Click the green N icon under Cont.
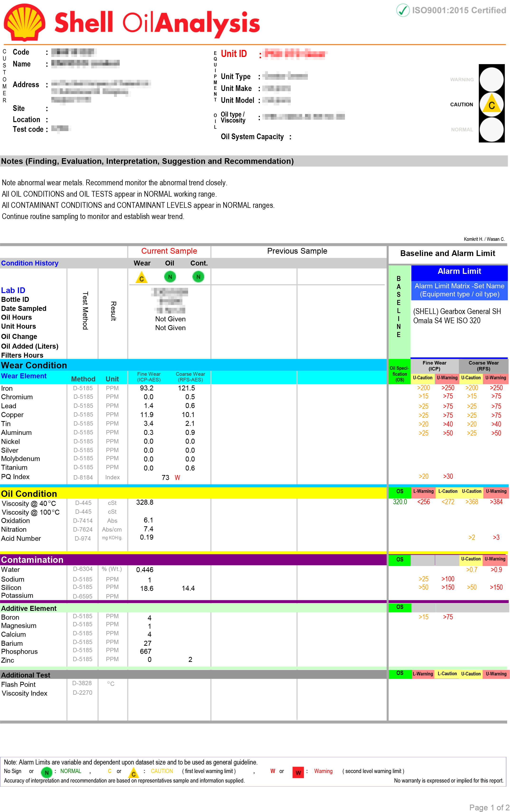The height and width of the screenshot is (812, 510). [198, 277]
